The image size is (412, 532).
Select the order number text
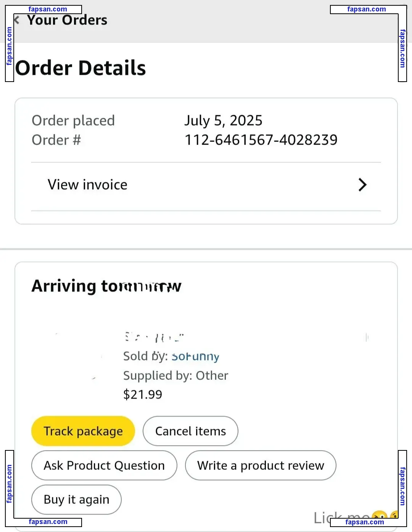pyautogui.click(x=261, y=140)
